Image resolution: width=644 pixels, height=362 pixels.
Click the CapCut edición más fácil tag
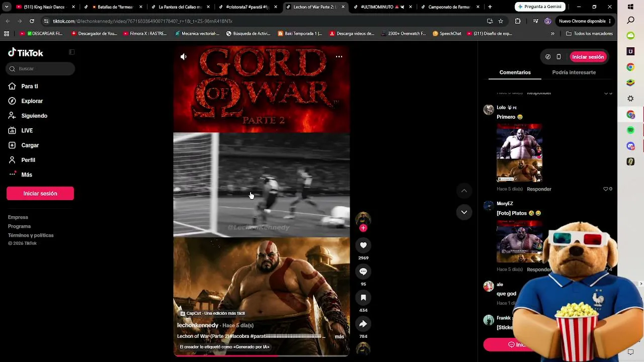(x=213, y=313)
